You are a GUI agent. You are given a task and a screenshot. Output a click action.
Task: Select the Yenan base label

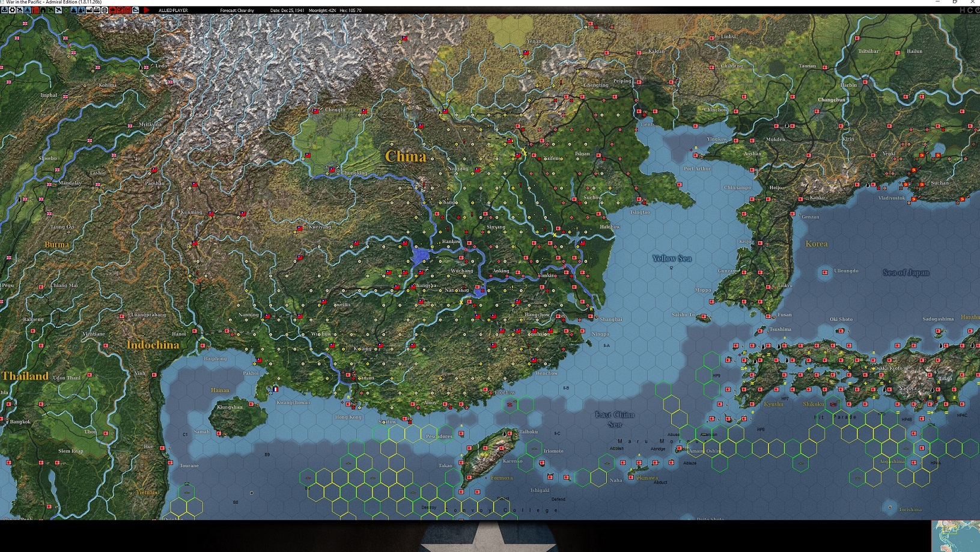pos(534,41)
